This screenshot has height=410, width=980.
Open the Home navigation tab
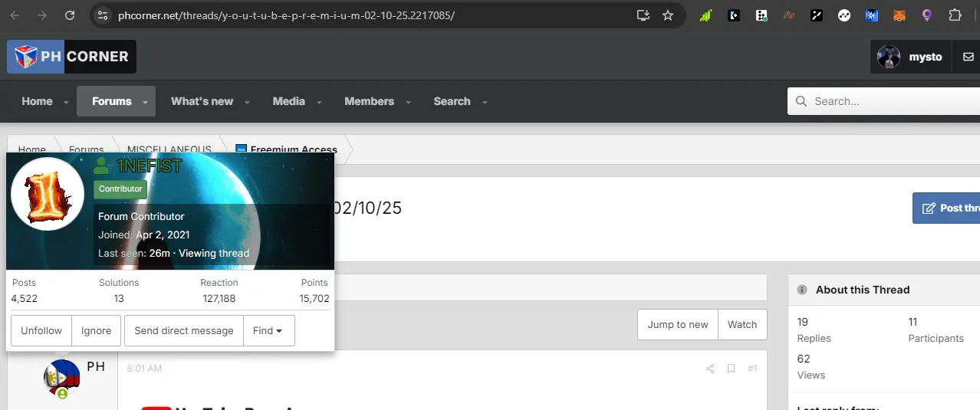37,101
